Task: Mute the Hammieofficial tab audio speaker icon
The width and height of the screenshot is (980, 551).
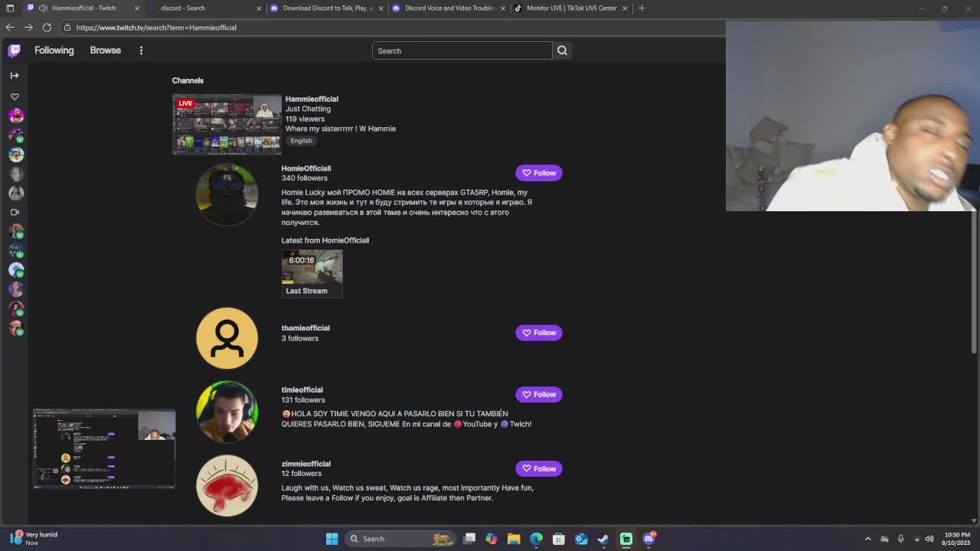Action: [44, 8]
